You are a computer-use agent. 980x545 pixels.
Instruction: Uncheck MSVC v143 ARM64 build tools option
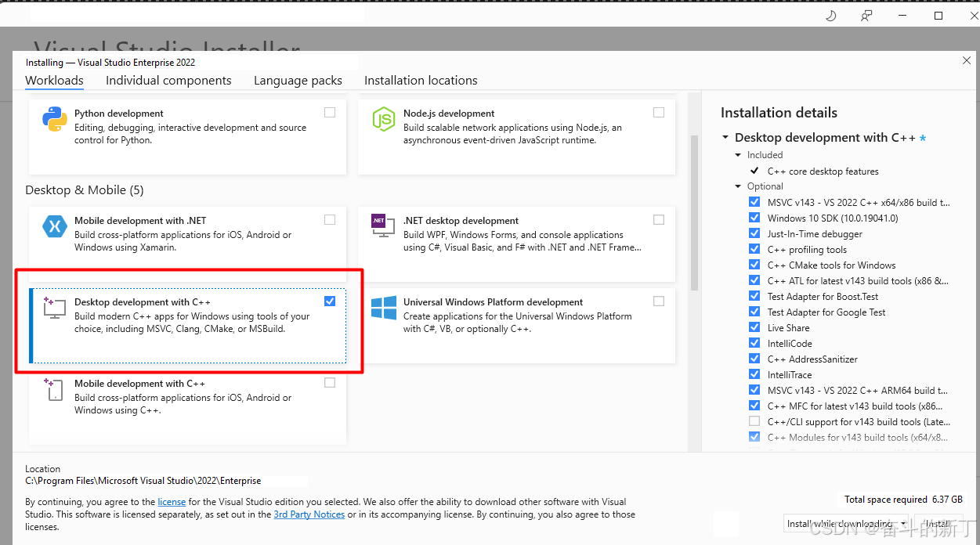click(754, 390)
